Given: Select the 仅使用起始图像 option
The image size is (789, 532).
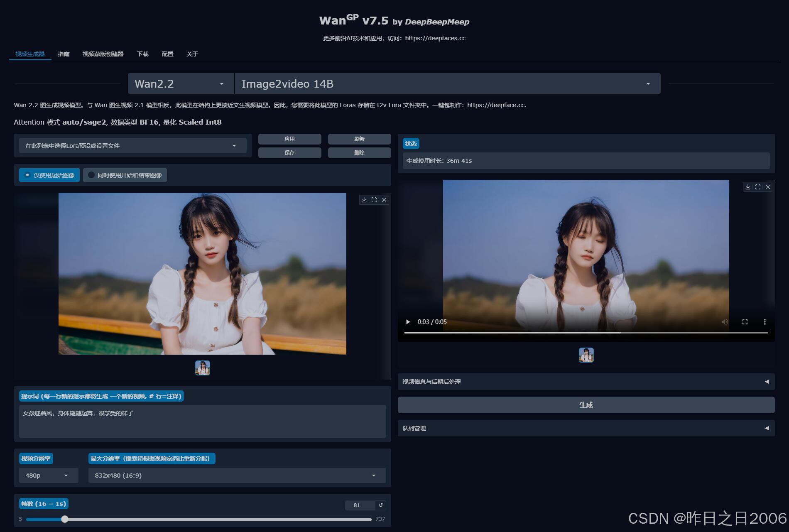Looking at the screenshot, I should click(x=49, y=175).
